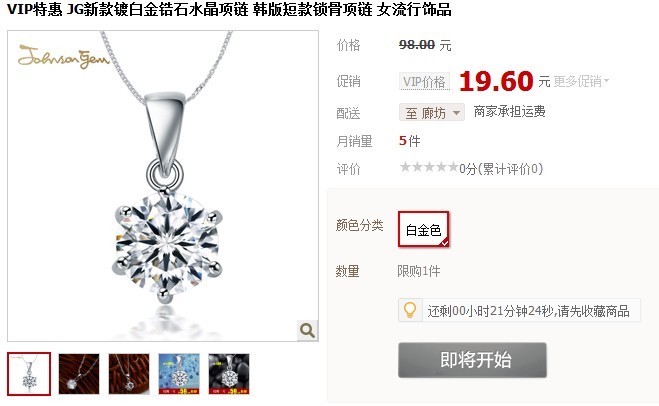The image size is (659, 406).
Task: Select the second brown-background necklace thumbnail
Action: 79,374
